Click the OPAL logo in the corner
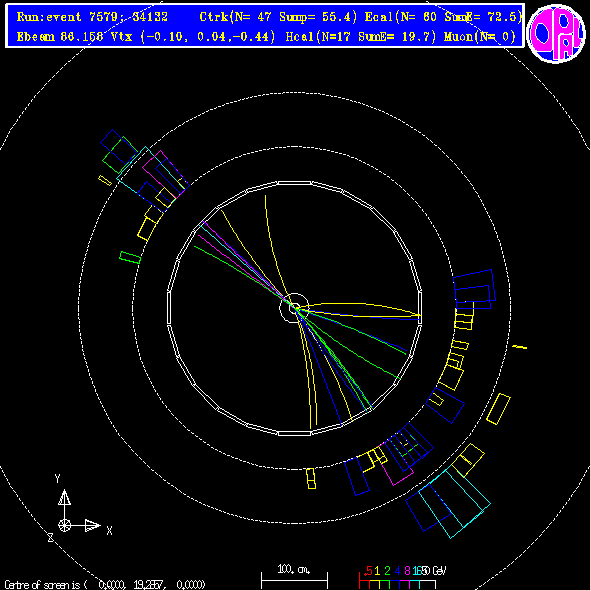The image size is (591, 591). [556, 33]
